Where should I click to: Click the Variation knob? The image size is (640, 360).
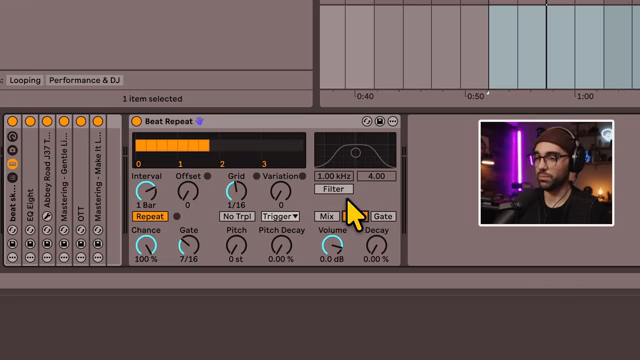point(281,191)
